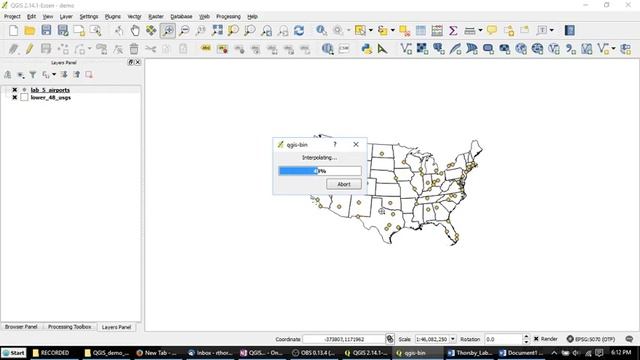Click the Map Tips speech bubble icon
This screenshot has width=640, height=360.
492,31
